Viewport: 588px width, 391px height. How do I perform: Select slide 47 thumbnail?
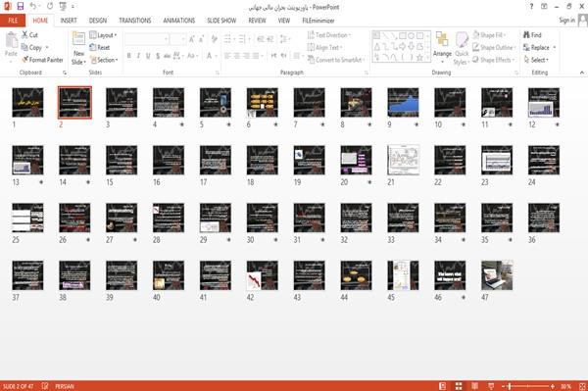497,275
